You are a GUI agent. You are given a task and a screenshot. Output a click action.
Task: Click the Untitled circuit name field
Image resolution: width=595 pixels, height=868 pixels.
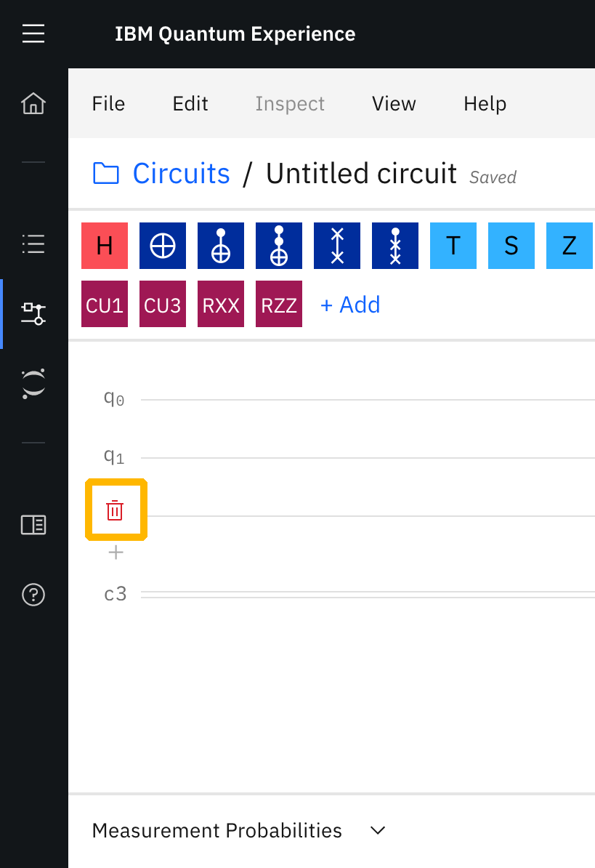point(361,174)
